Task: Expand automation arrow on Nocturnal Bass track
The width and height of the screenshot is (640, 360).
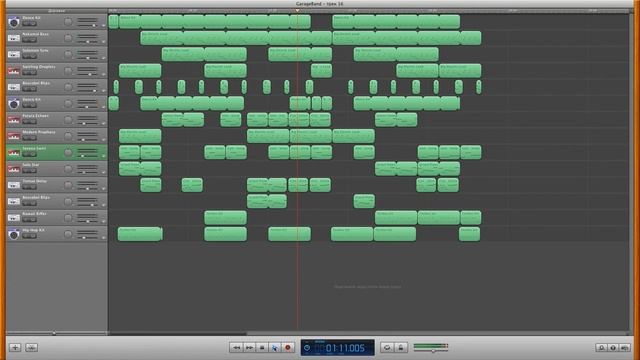Action: 103,42
